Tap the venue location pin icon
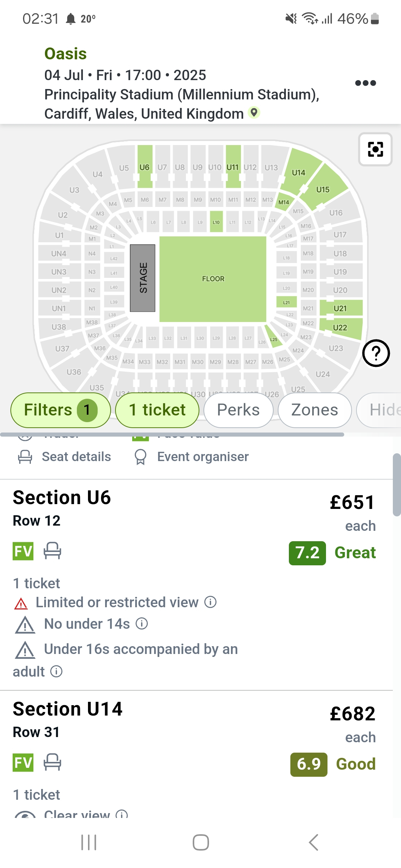 254,112
